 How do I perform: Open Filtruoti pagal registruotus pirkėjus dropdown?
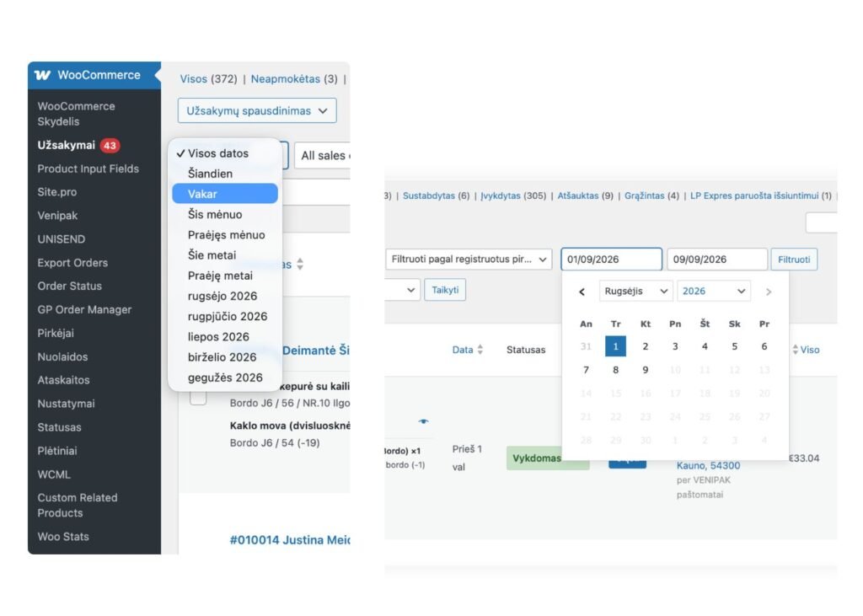point(469,260)
